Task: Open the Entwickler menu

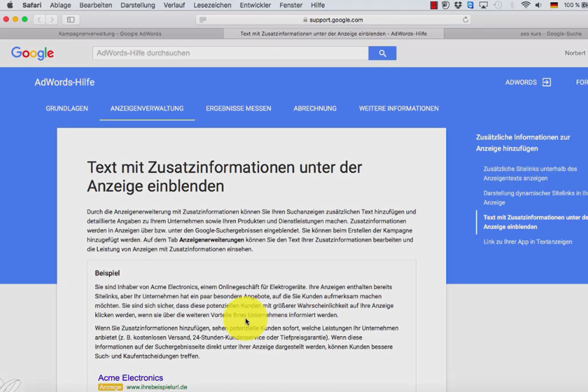Action: click(255, 5)
